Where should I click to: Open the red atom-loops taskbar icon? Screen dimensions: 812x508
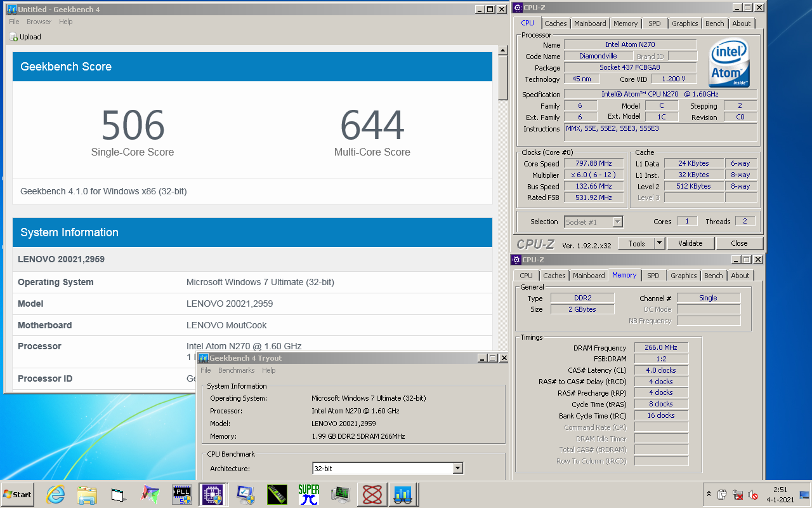click(x=372, y=494)
